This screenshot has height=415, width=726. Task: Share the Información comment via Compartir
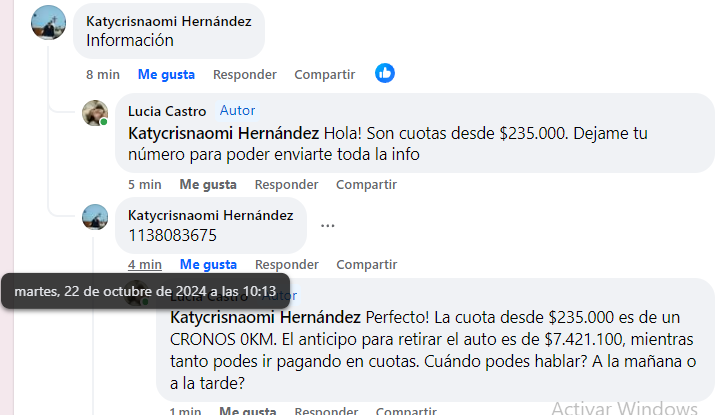pos(325,75)
